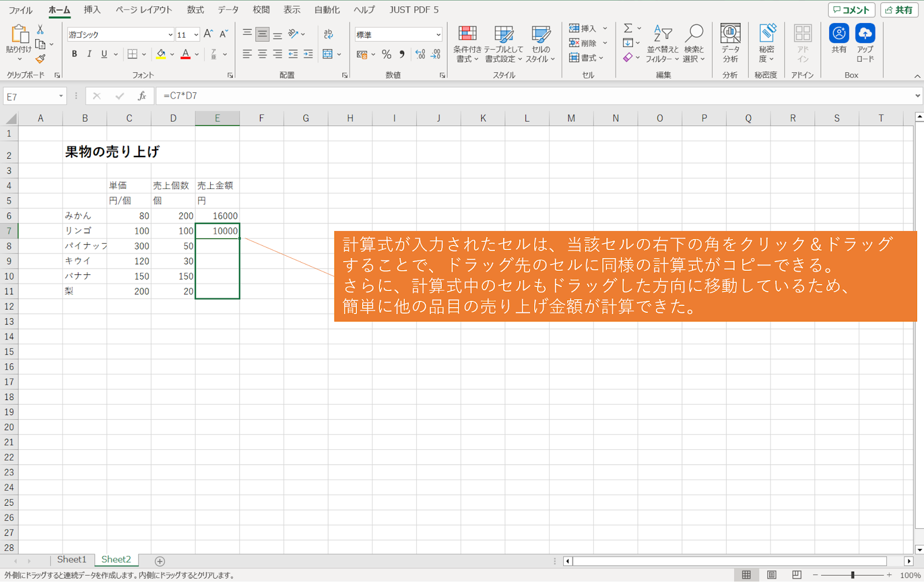This screenshot has width=924, height=582.
Task: Click decrease decimal places icon
Action: click(x=435, y=54)
